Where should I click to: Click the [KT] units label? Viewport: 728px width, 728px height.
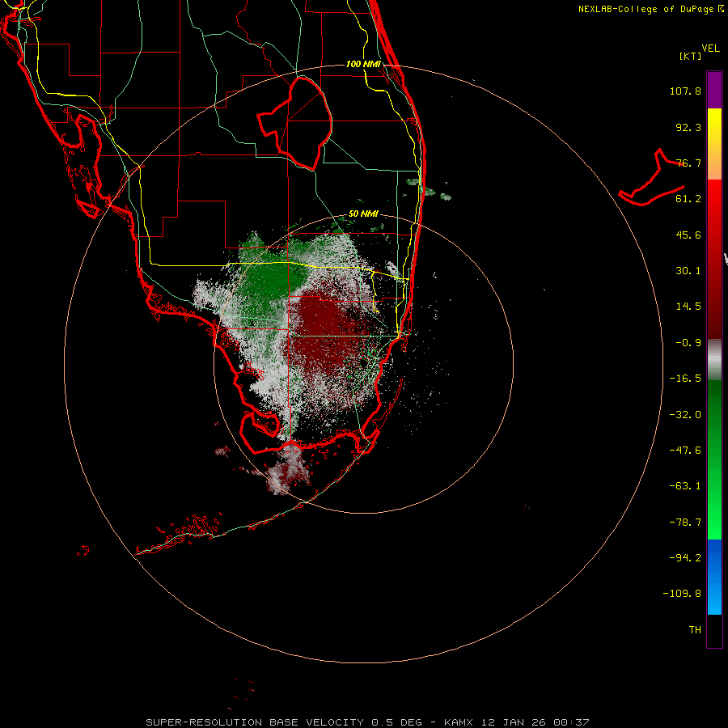[x=691, y=56]
